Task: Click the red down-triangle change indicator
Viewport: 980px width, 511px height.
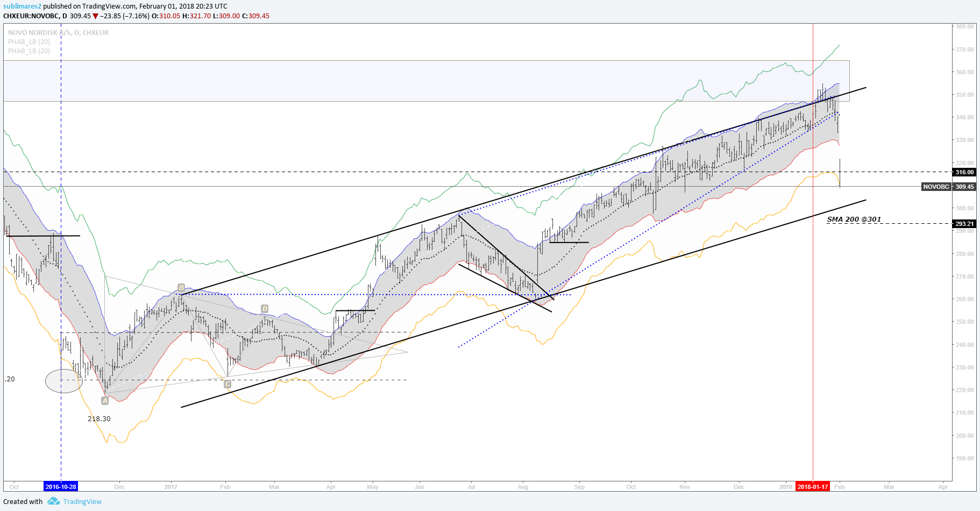Action: (95, 16)
